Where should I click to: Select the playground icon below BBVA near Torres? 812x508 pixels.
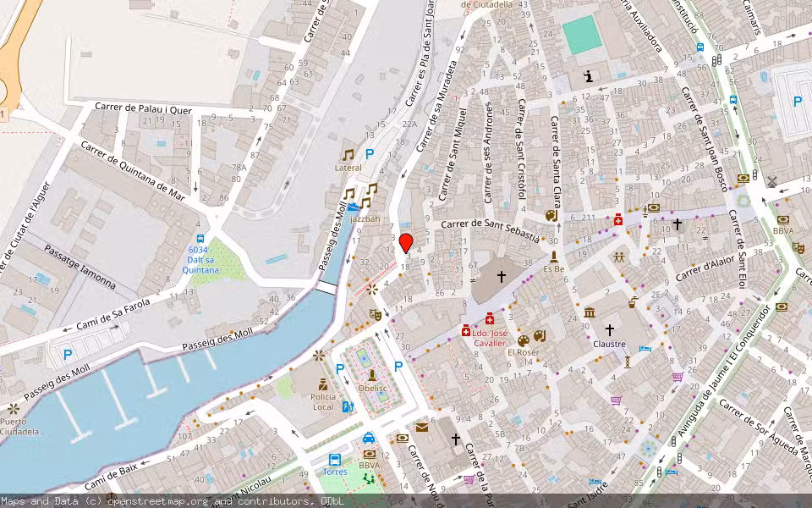tap(369, 479)
